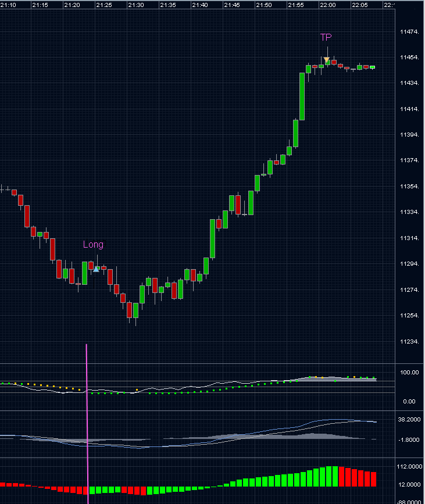This screenshot has height=504, width=425.
Task: Click the 0.00 oscillator scale label
Action: (409, 402)
